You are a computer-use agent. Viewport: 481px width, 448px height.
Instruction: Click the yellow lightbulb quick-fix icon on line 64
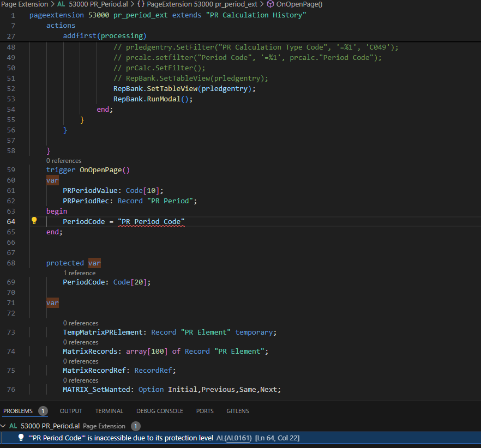(34, 221)
